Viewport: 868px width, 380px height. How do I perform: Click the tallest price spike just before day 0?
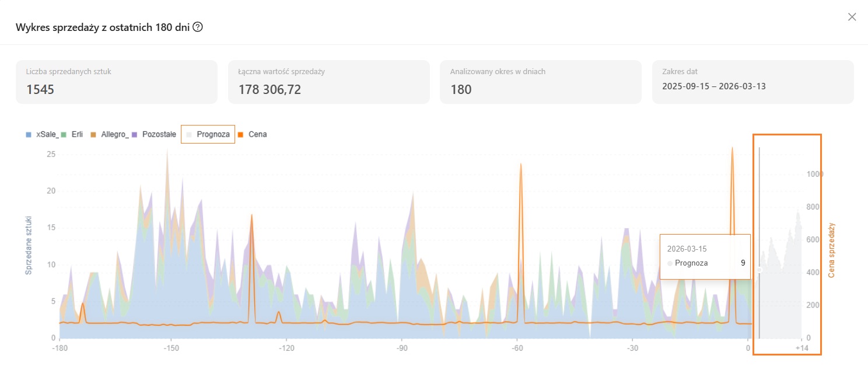[732, 148]
